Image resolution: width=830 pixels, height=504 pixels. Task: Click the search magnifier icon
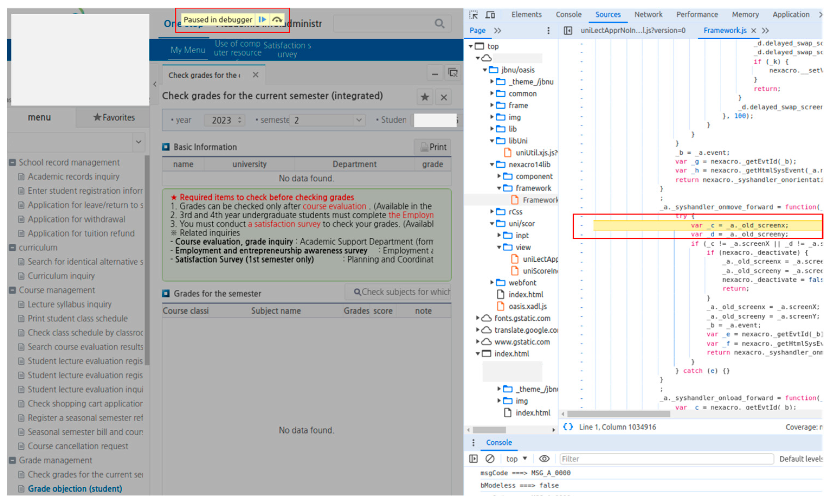(439, 24)
